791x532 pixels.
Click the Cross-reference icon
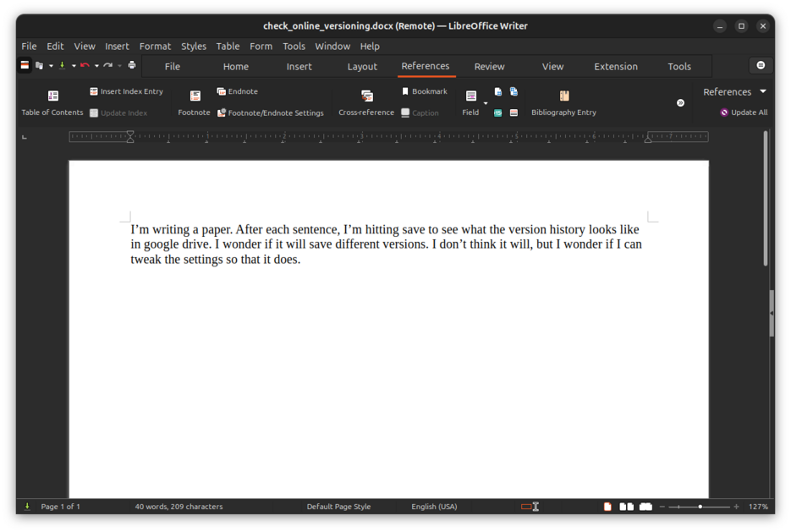tap(367, 96)
